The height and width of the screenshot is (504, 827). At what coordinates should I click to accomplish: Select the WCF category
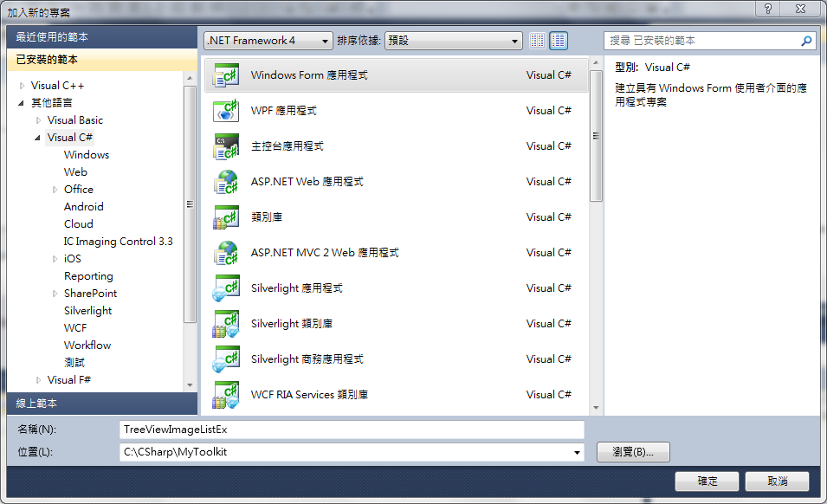(x=75, y=328)
